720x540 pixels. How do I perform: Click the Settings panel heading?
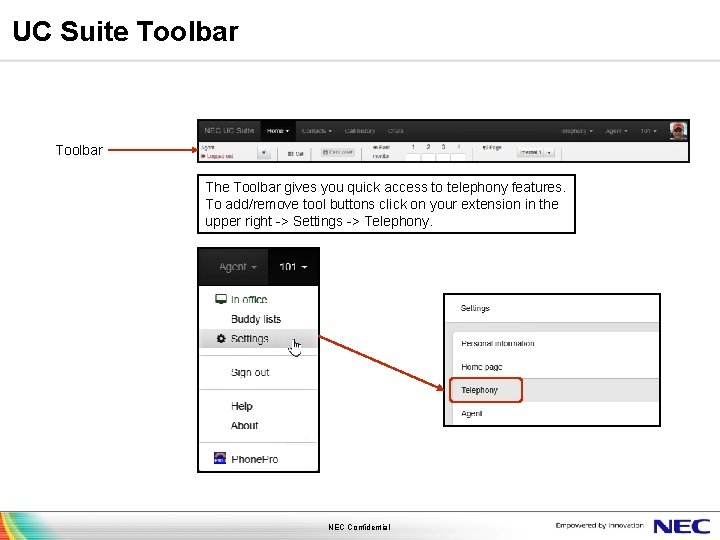475,308
